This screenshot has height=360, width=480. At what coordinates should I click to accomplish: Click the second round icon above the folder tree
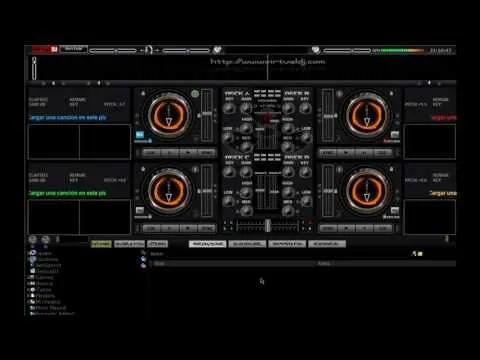(x=45, y=239)
